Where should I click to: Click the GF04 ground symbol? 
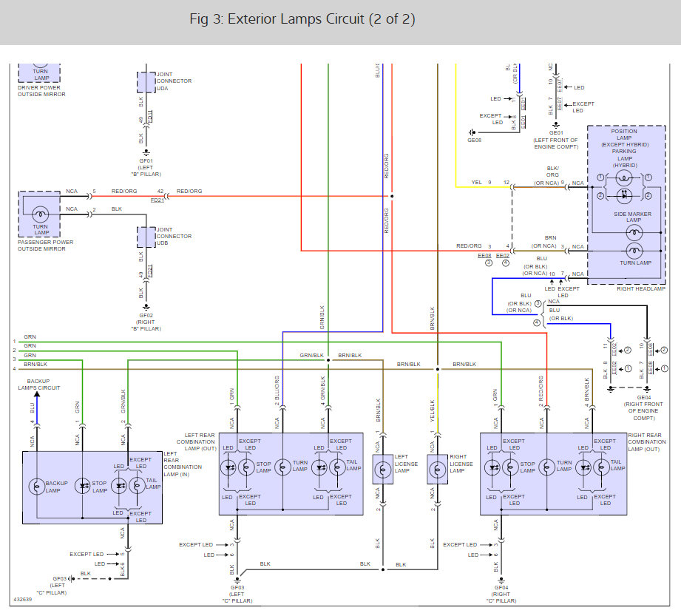pyautogui.click(x=501, y=581)
